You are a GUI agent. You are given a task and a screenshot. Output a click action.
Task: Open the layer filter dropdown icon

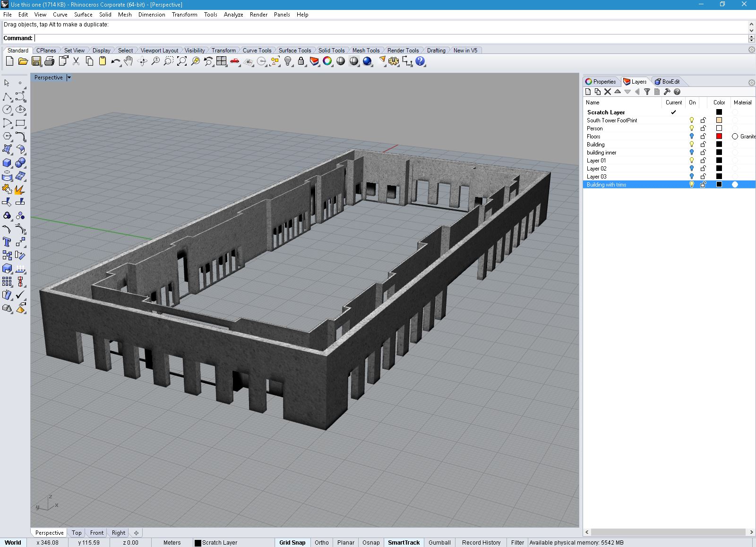pyautogui.click(x=647, y=92)
